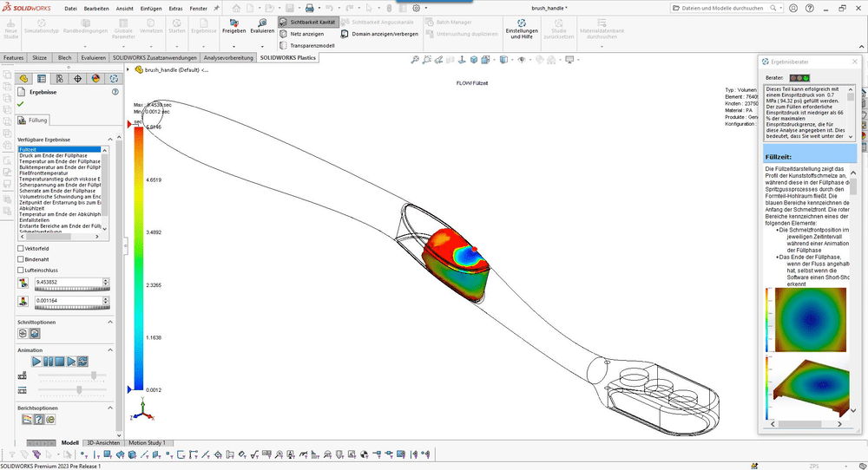Open the Evaluieren dropdown arrow
868x470 pixels.
click(x=262, y=47)
